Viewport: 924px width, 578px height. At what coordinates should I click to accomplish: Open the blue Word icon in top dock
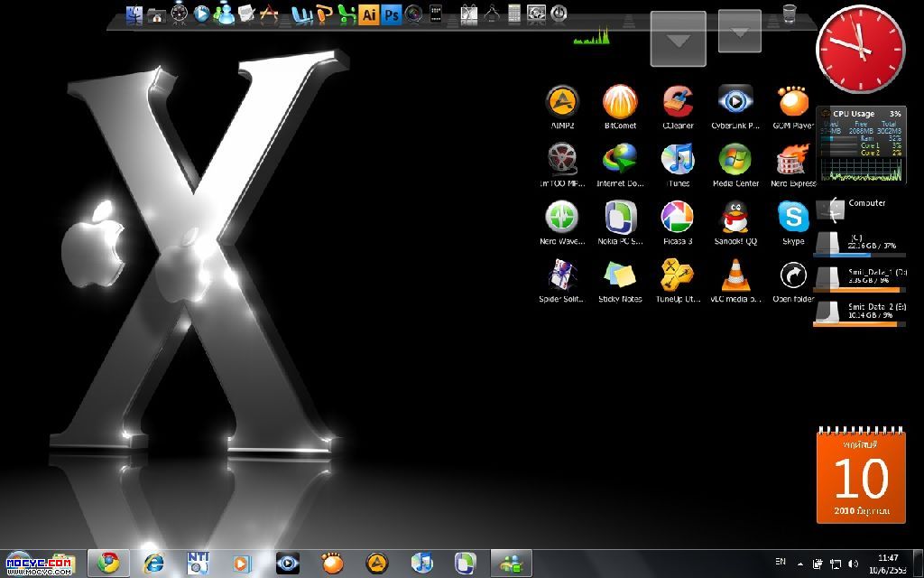[302, 14]
